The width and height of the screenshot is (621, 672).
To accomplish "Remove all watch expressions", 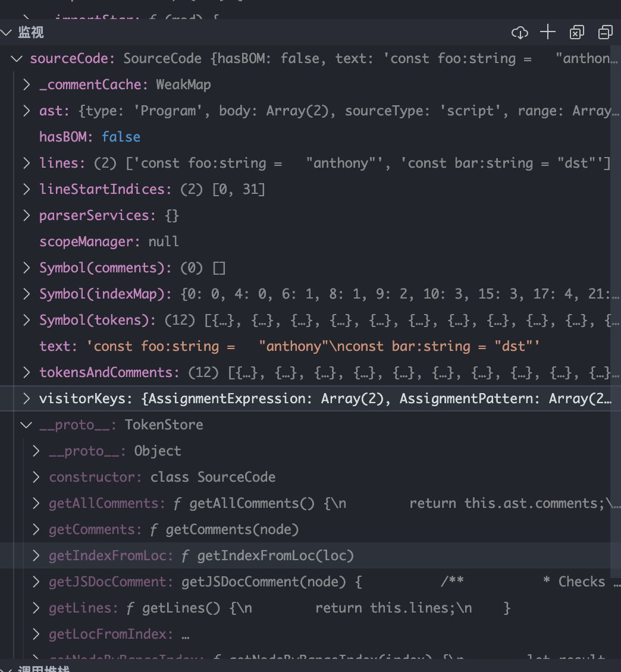I will pyautogui.click(x=576, y=33).
